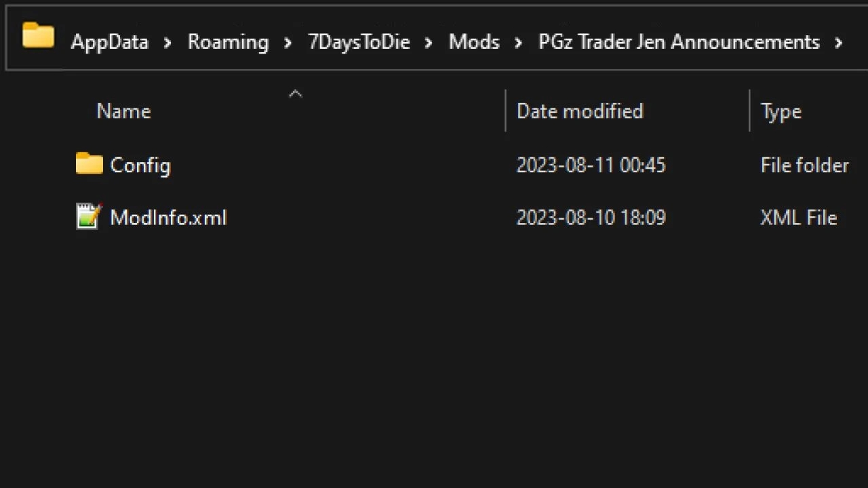Viewport: 868px width, 488px height.
Task: Expand the chevron after 7DaysToDie
Action: coord(429,43)
